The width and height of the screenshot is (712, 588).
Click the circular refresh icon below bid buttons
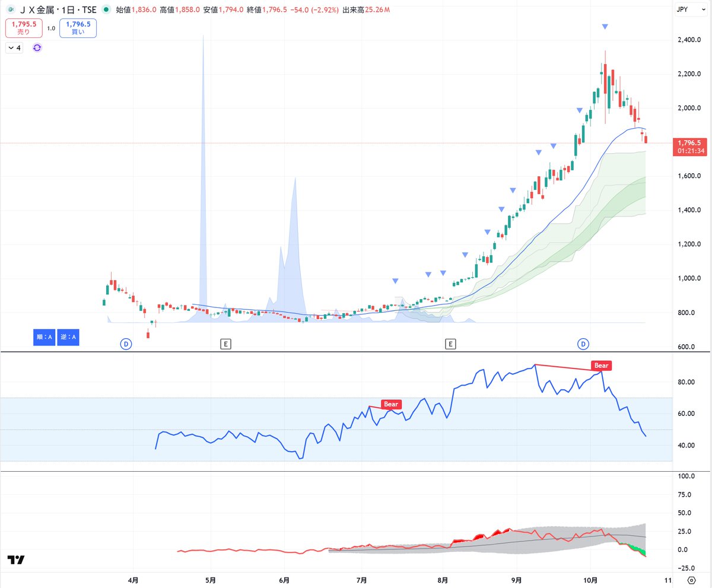pyautogui.click(x=37, y=47)
